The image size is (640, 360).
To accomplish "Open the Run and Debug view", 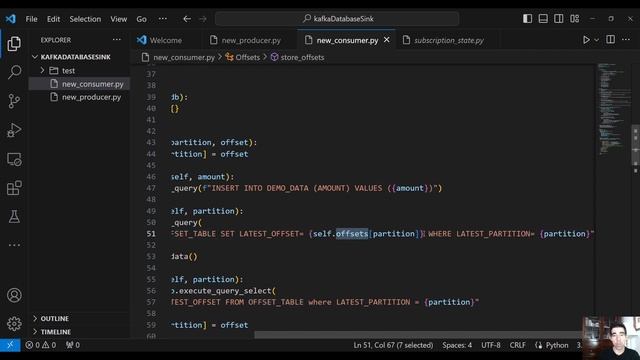I will tap(14, 130).
